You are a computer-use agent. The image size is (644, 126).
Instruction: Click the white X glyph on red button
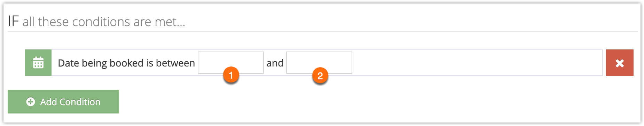pos(620,63)
